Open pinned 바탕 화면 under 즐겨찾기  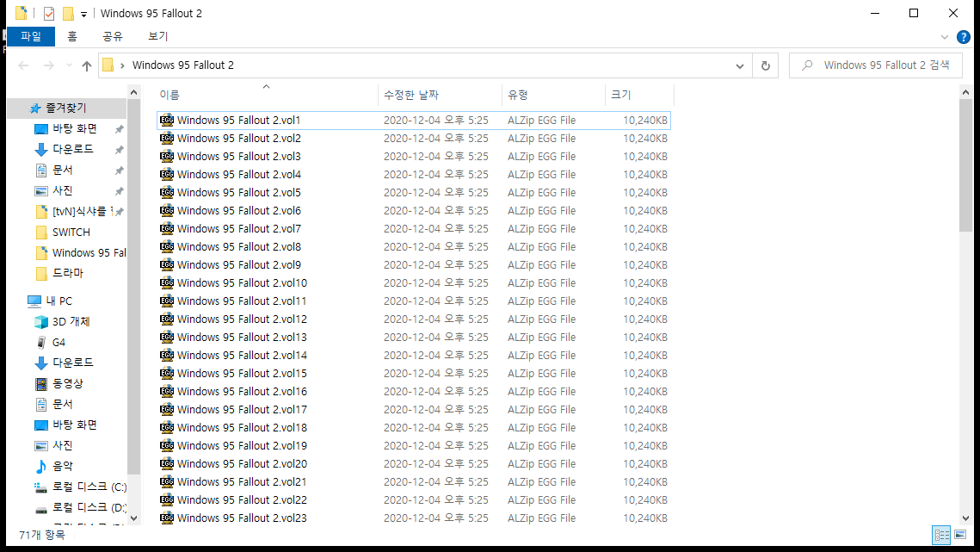coord(74,129)
